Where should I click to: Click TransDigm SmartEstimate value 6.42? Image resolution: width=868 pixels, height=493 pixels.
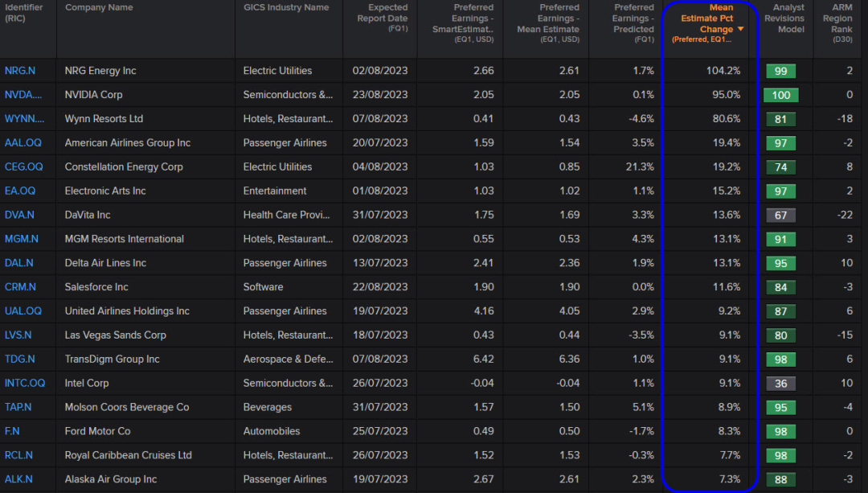click(x=484, y=359)
